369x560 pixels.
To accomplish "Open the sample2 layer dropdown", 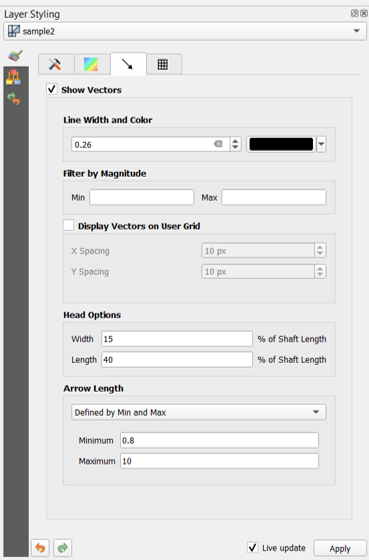I will 185,31.
